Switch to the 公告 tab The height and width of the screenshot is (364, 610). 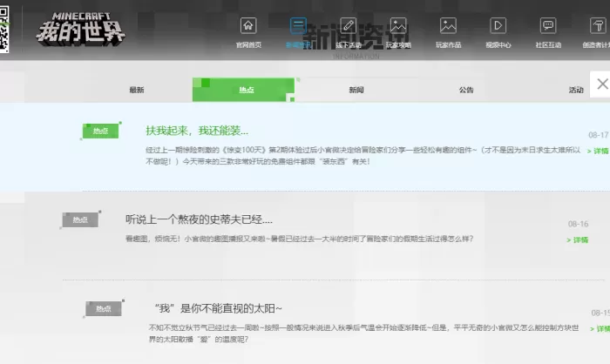click(466, 90)
